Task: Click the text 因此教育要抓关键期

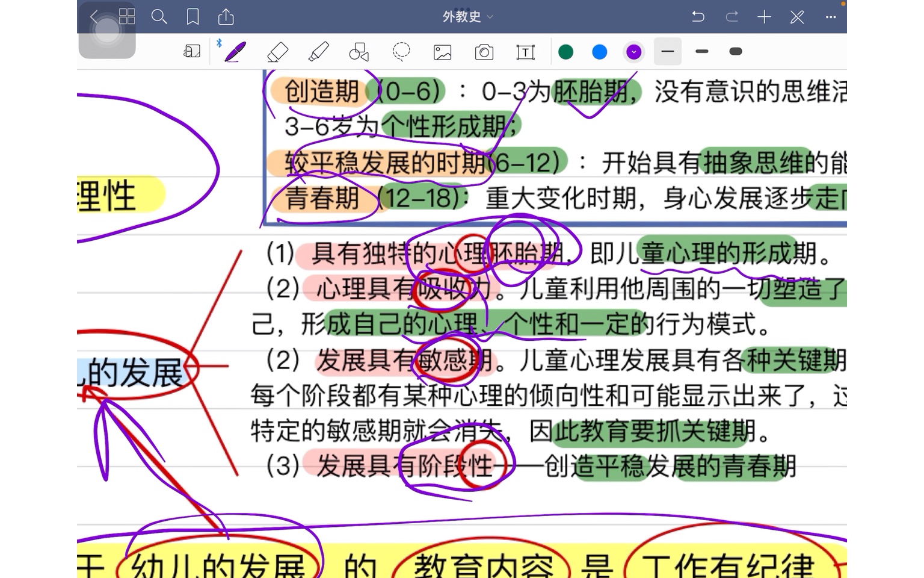Action: pyautogui.click(x=643, y=430)
